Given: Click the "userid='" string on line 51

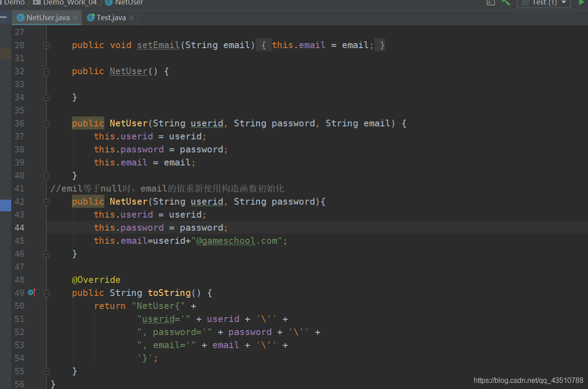Looking at the screenshot, I should click(x=164, y=319).
